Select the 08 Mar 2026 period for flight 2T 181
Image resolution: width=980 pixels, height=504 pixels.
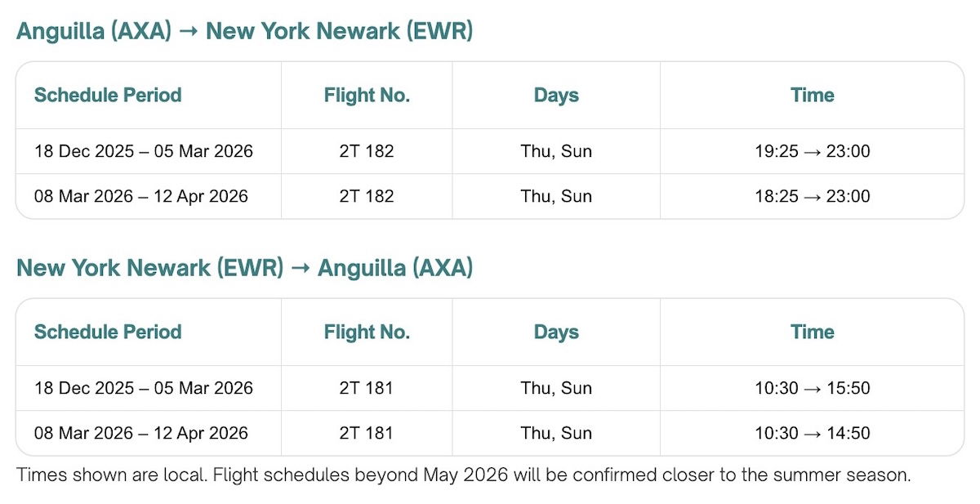(141, 433)
